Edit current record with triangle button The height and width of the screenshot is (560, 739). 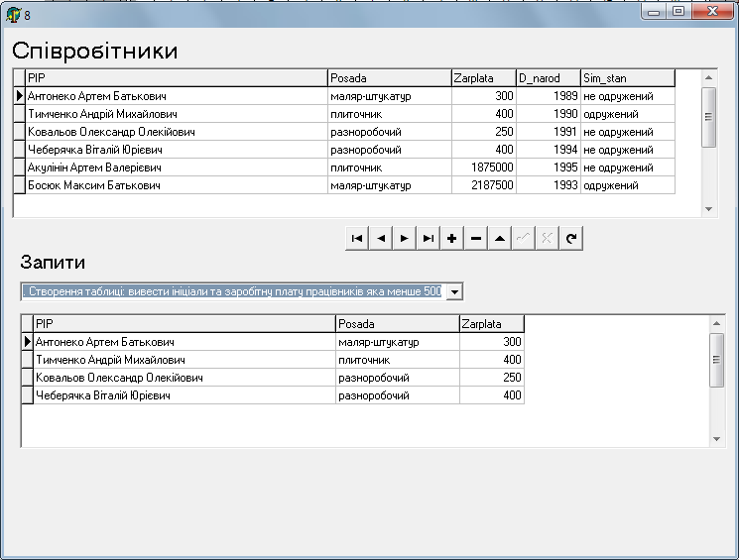499,238
